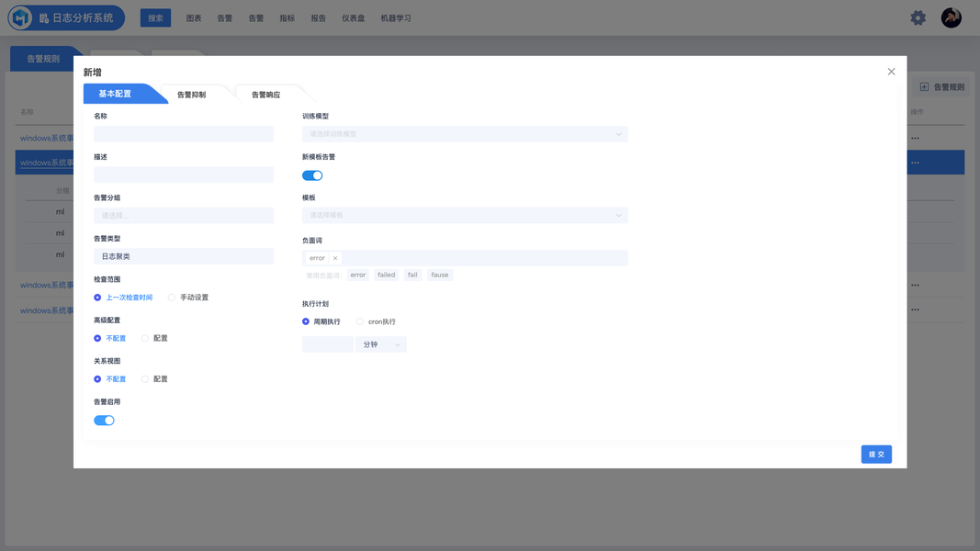Screen dimensions: 980x551
Task: Switch to the 基本配置 tab
Action: pyautogui.click(x=117, y=94)
